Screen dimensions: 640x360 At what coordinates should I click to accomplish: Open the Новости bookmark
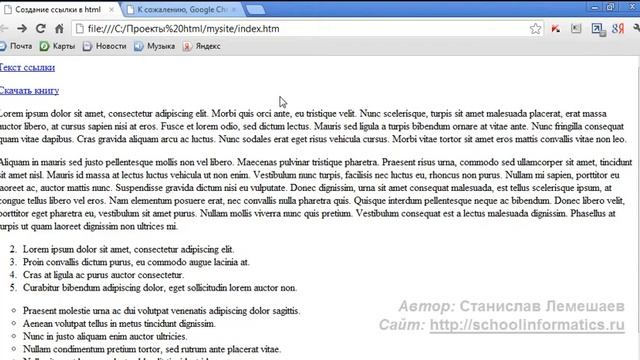tap(105, 46)
